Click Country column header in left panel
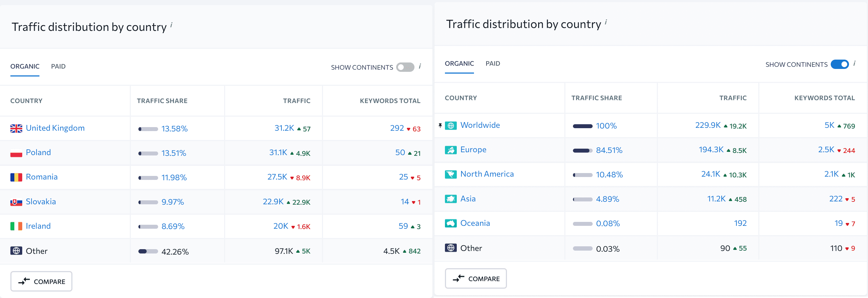This screenshot has height=298, width=868. (x=27, y=101)
